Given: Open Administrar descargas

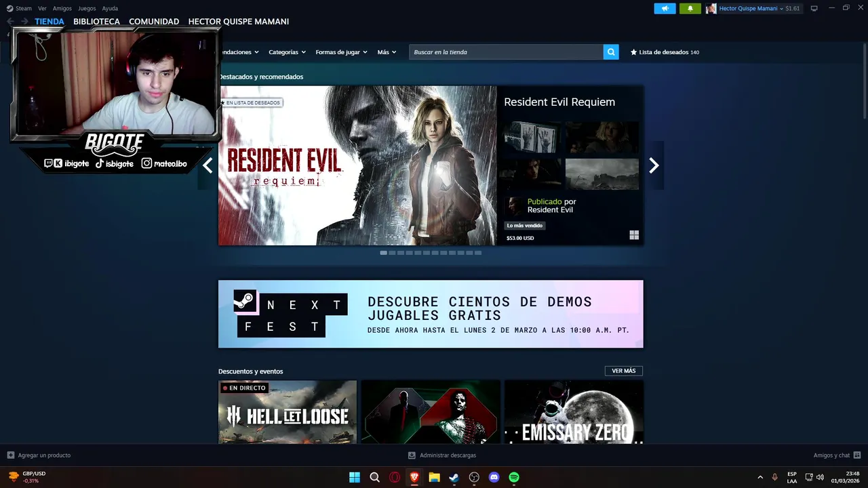Looking at the screenshot, I should (448, 455).
